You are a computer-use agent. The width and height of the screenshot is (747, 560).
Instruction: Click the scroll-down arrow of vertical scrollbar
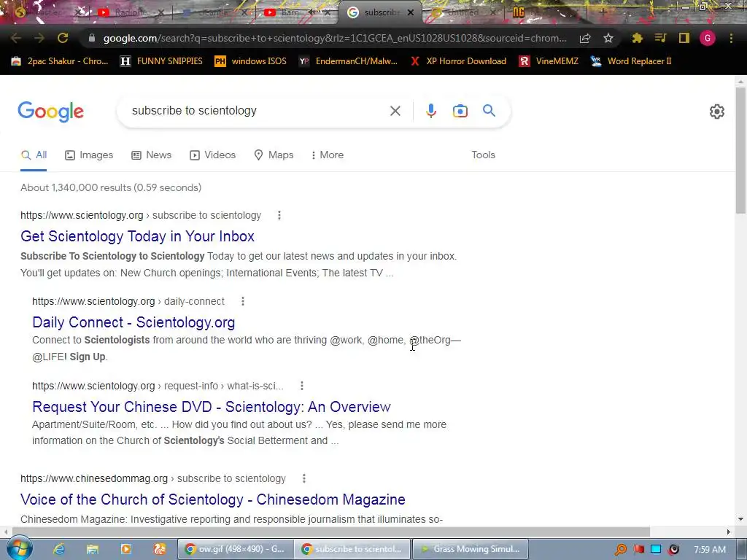pyautogui.click(x=741, y=519)
